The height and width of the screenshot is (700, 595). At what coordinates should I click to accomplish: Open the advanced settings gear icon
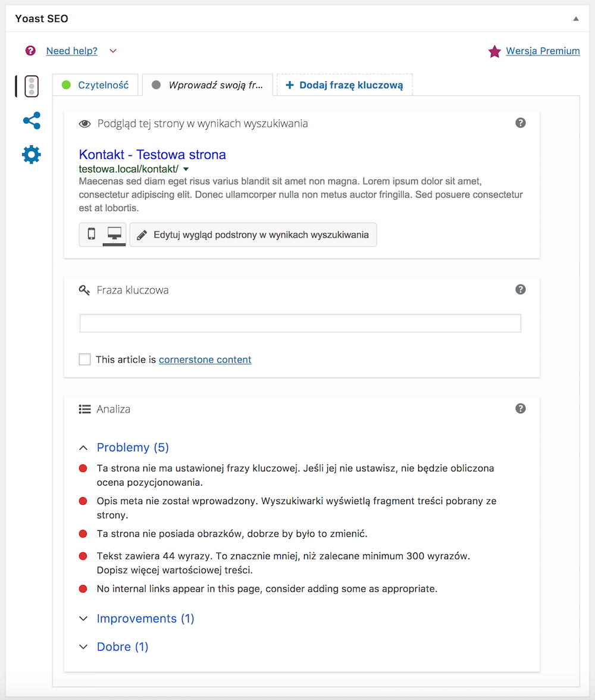click(32, 155)
